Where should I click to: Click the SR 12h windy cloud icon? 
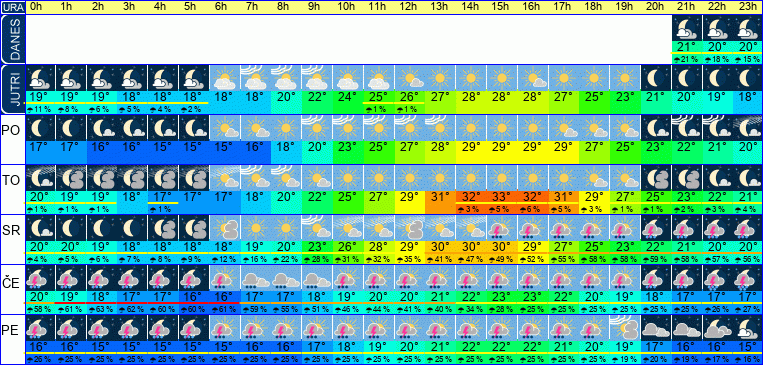(409, 228)
